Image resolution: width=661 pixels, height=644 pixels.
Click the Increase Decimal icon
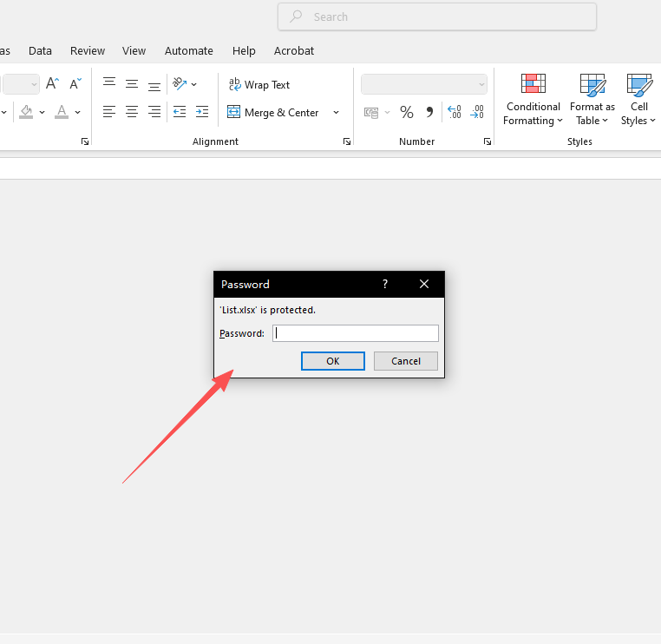tap(454, 112)
